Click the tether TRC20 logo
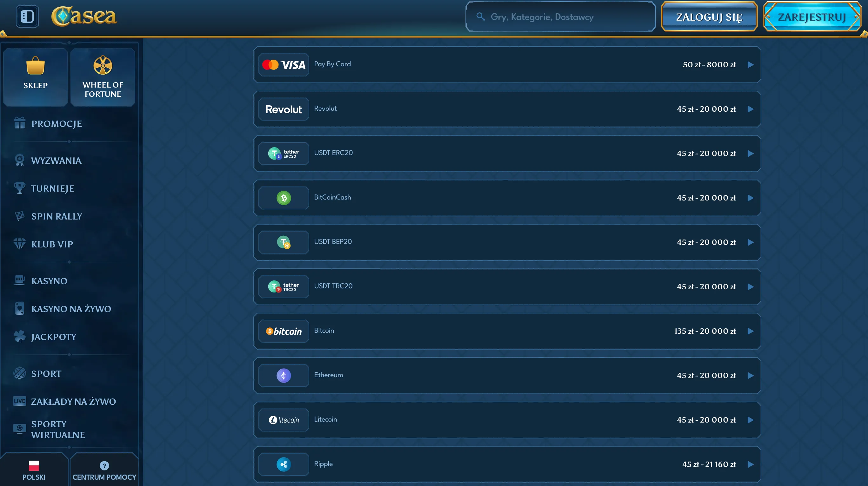 click(x=284, y=287)
